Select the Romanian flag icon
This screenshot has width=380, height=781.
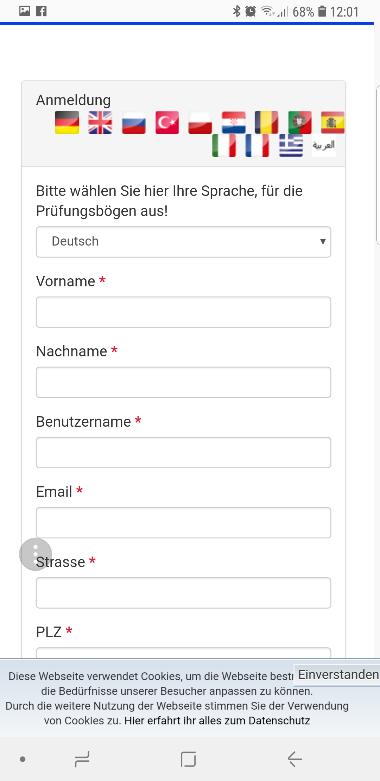[266, 123]
